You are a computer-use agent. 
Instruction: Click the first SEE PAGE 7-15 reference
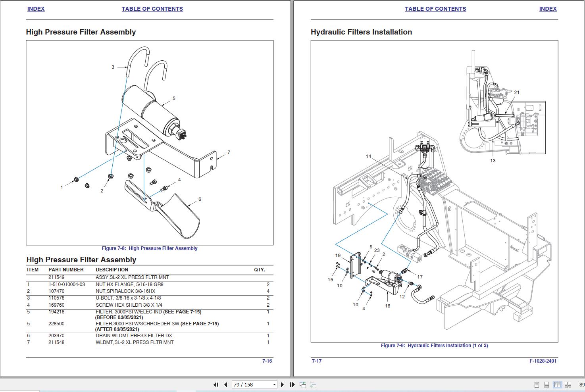tap(182, 312)
